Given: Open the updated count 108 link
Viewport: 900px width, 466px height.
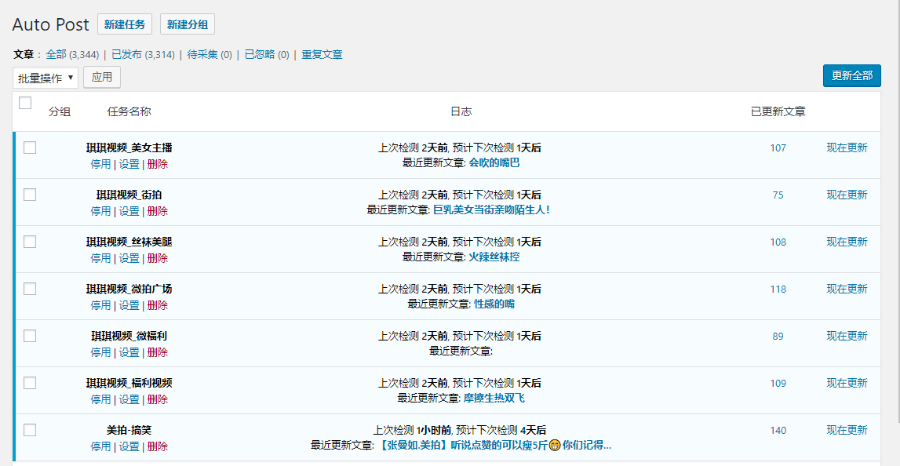Looking at the screenshot, I should tap(778, 242).
